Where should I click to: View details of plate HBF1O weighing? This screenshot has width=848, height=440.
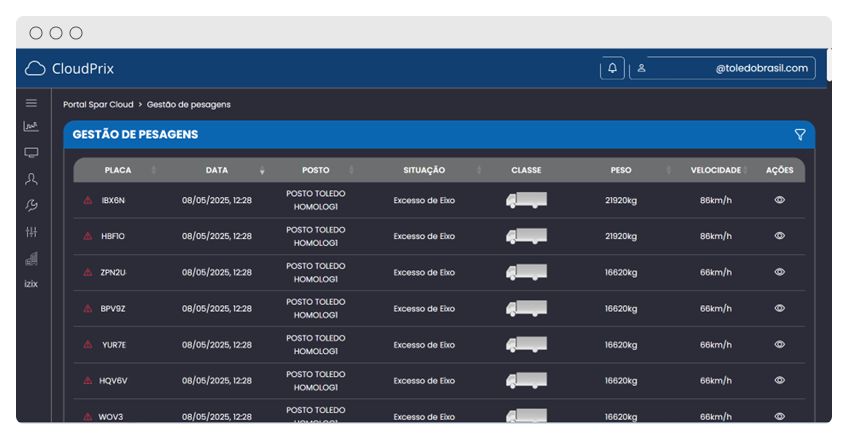point(779,236)
